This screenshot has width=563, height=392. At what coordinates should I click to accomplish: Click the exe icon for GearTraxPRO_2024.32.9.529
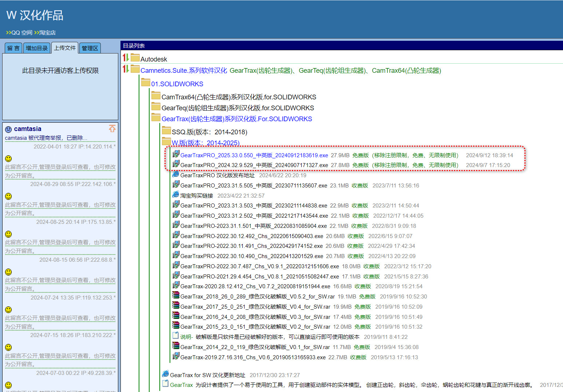(x=176, y=164)
